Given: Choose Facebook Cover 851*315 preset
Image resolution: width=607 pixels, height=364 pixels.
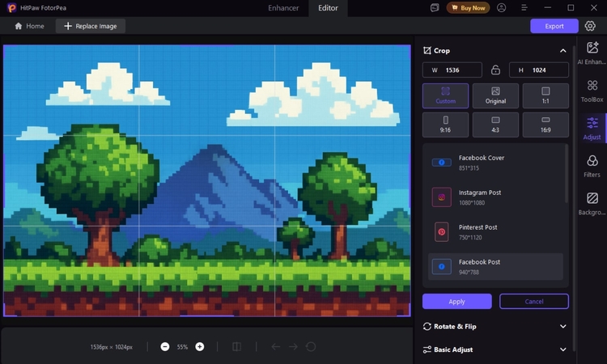Looking at the screenshot, I should (x=495, y=163).
